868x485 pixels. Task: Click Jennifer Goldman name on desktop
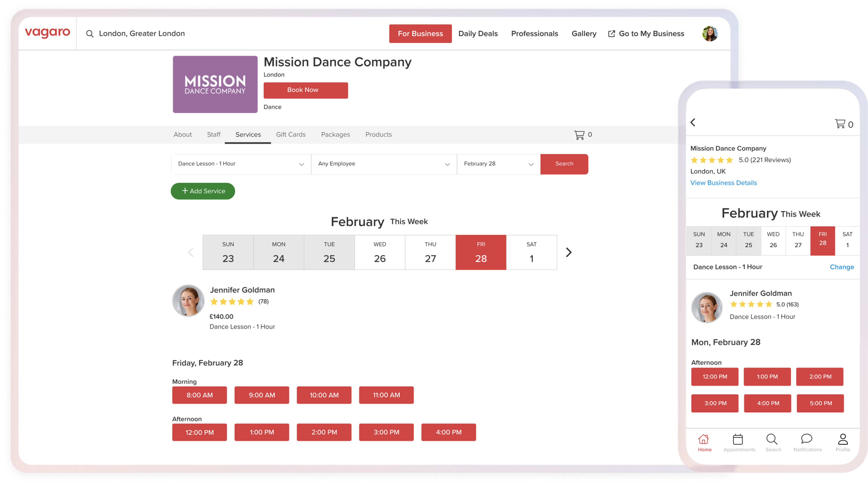(x=242, y=290)
